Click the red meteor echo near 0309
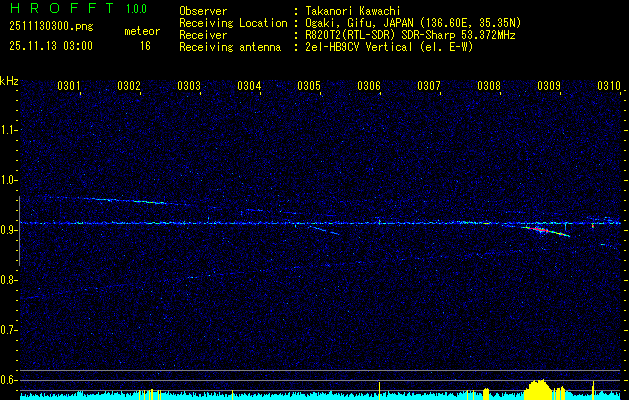This screenshot has width=629, height=400. pos(539,230)
